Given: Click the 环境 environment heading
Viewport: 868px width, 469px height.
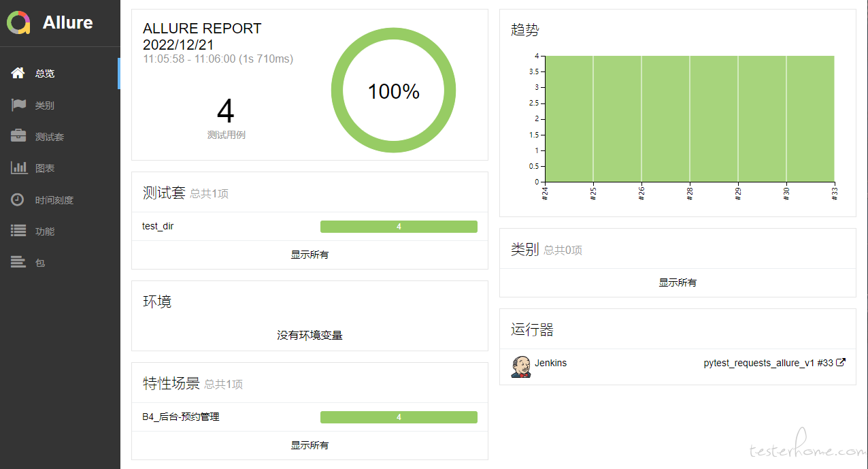Looking at the screenshot, I should tap(157, 302).
